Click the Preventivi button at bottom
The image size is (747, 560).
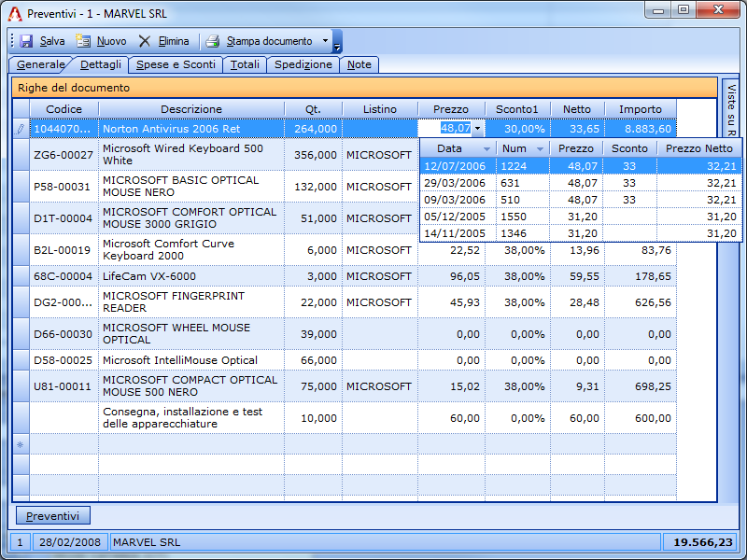pyautogui.click(x=53, y=516)
